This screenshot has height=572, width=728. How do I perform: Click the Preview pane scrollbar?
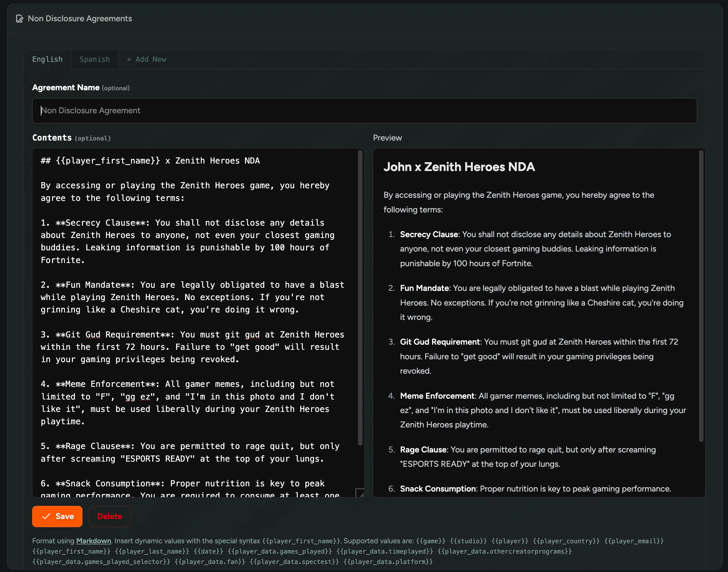(x=701, y=296)
